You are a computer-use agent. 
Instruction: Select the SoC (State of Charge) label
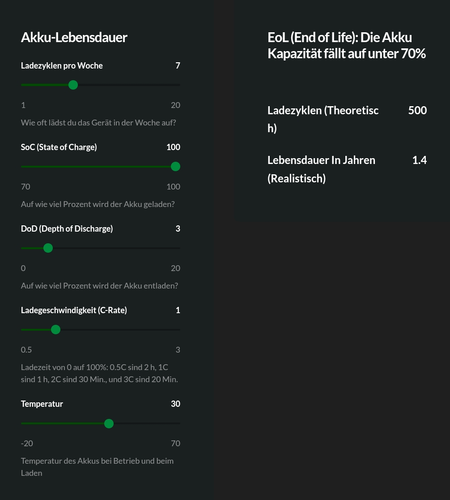(59, 147)
